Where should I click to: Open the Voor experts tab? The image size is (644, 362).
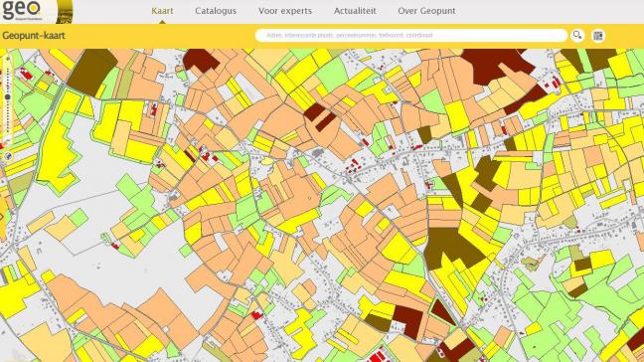285,11
